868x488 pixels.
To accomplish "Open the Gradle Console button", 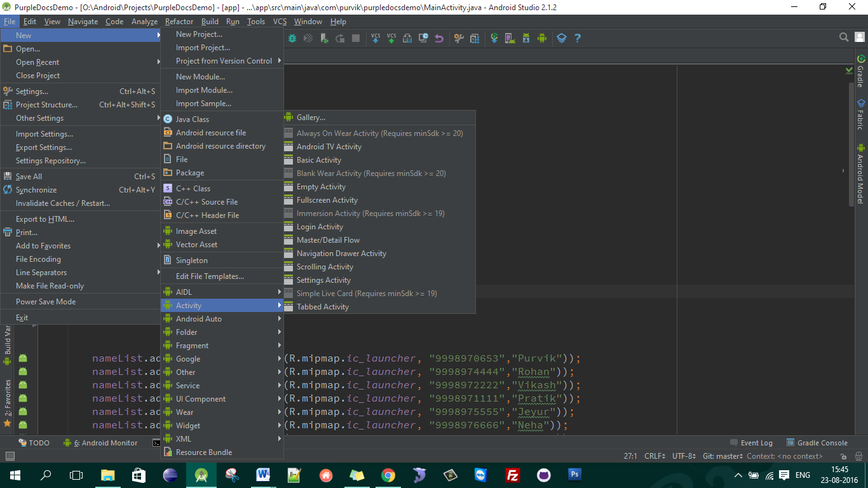I will pyautogui.click(x=817, y=443).
